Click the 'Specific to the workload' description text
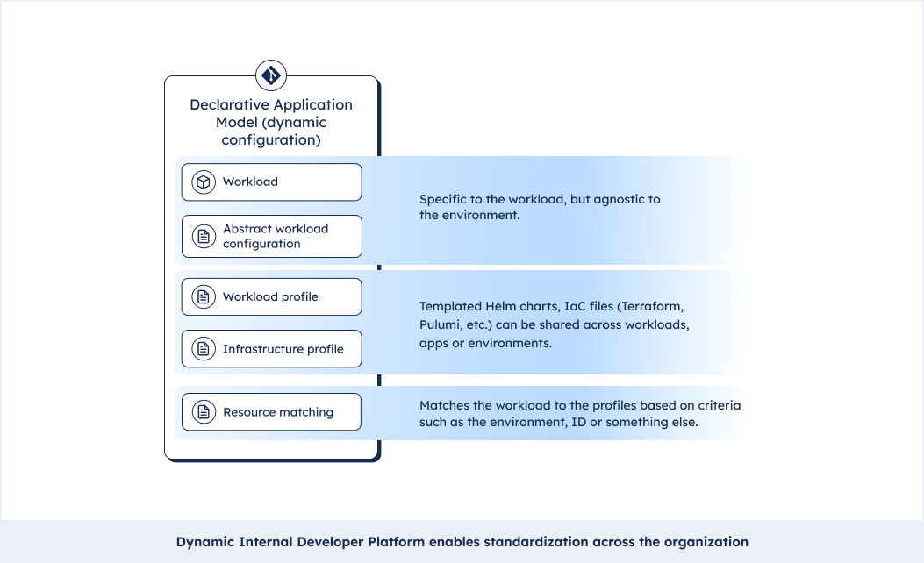Viewport: 924px width, 563px height. point(540,207)
